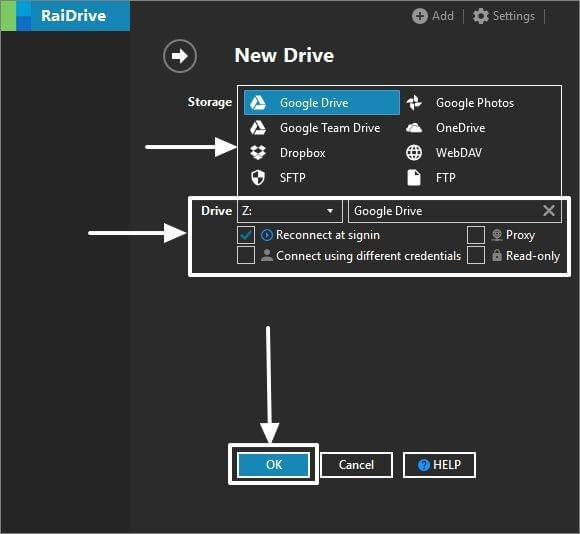
Task: Clear the Google Drive name with X
Action: pos(549,211)
